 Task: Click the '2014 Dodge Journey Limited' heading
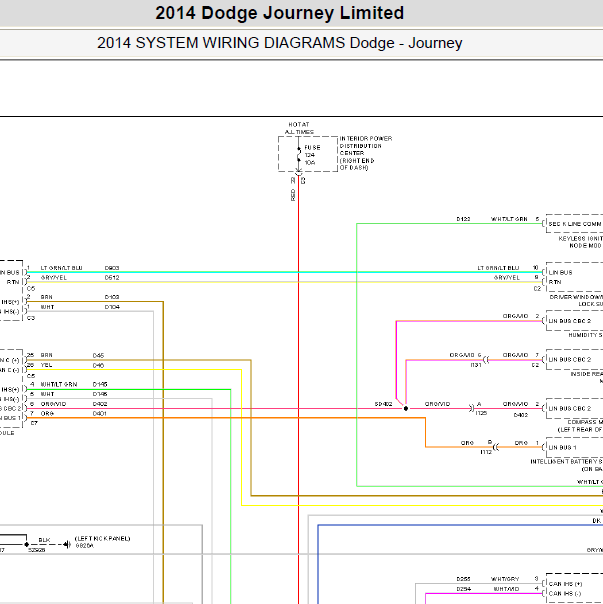(279, 13)
